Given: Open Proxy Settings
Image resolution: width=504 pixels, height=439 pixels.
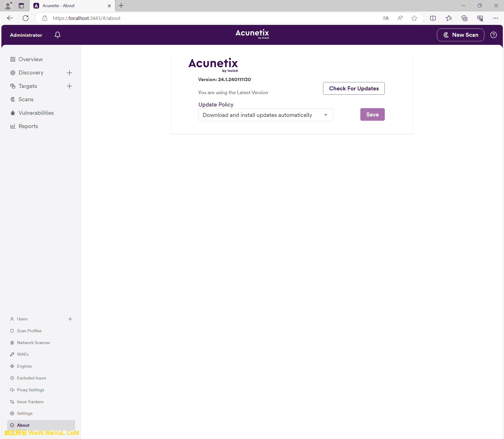Looking at the screenshot, I should click(27, 390).
